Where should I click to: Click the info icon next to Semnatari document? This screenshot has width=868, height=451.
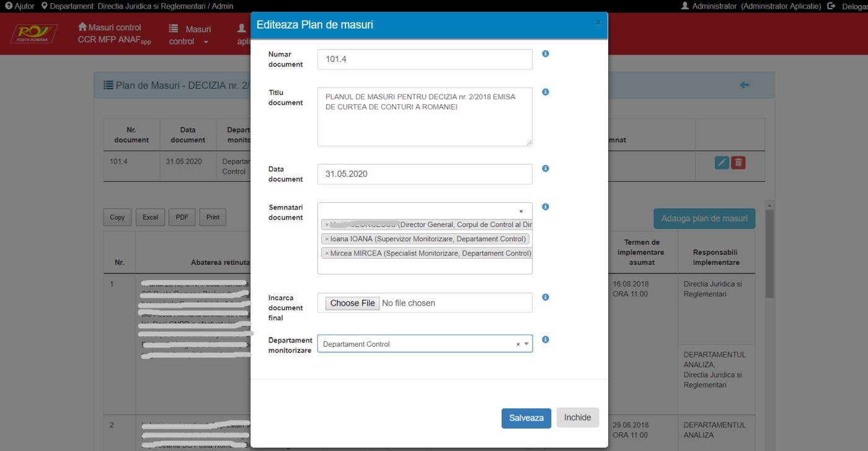point(546,207)
